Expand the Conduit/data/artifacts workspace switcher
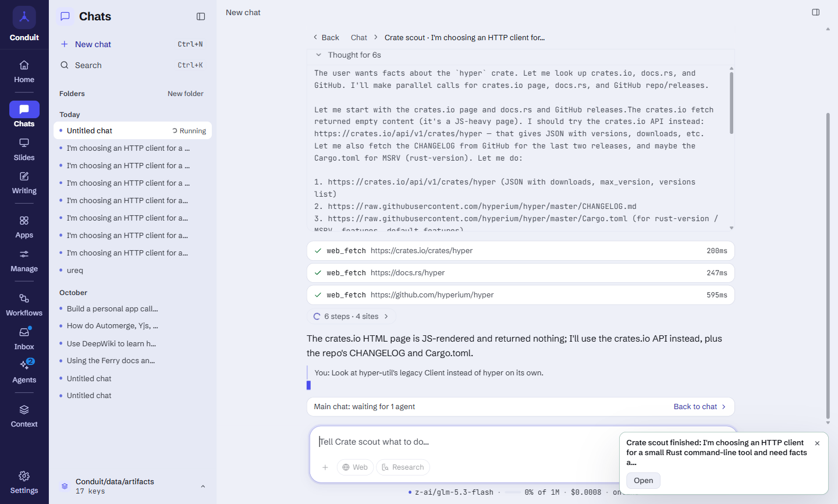838x504 pixels. tap(133, 486)
